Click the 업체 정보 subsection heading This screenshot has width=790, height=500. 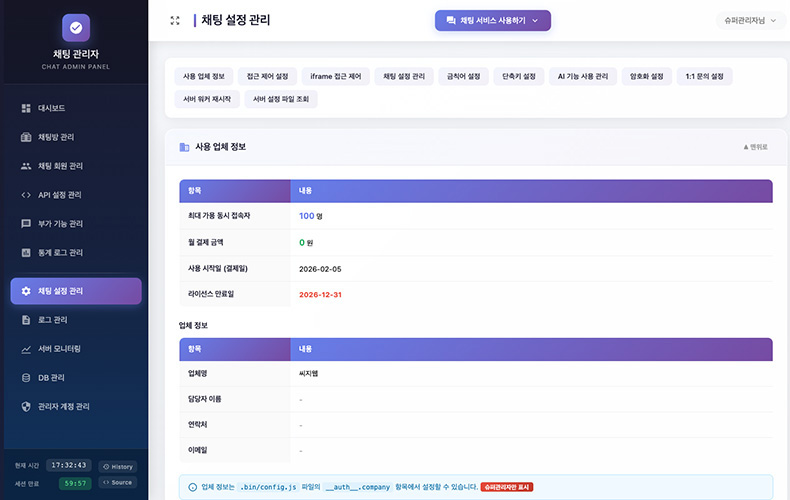click(x=193, y=326)
